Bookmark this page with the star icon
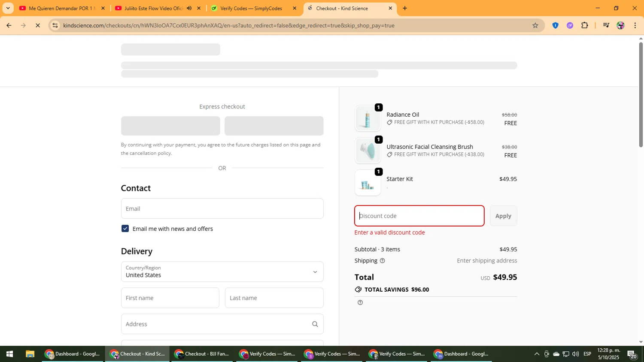This screenshot has height=362, width=644. click(535, 25)
